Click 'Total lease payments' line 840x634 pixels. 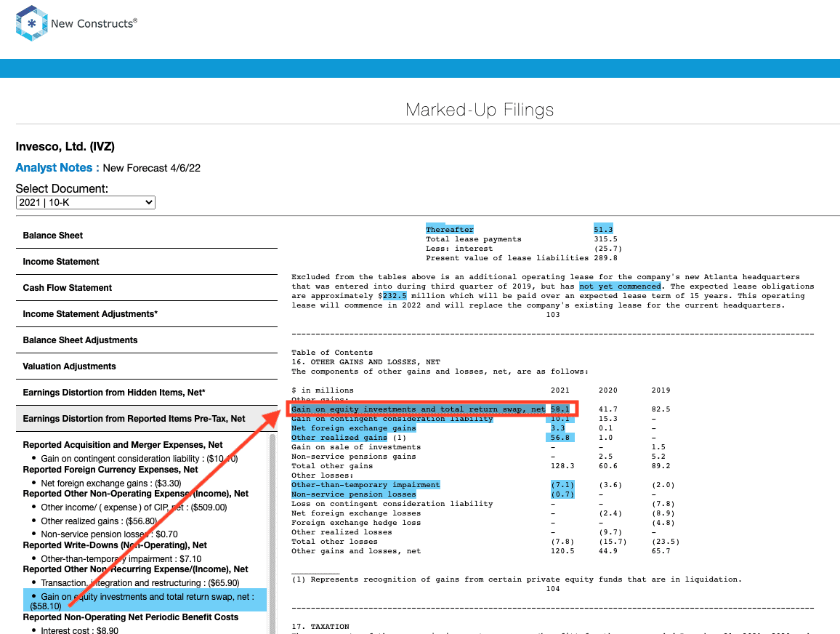point(522,239)
